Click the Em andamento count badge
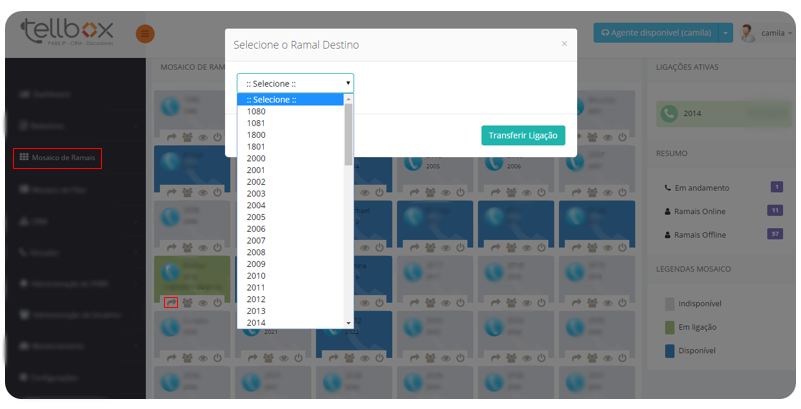Image resolution: width=801 pixels, height=409 pixels. (776, 187)
